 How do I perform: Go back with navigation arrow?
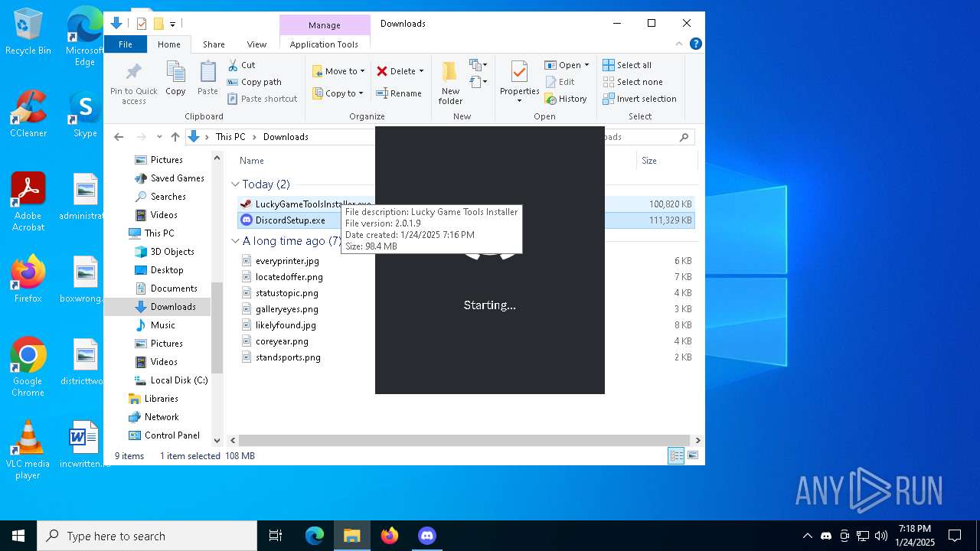(x=119, y=137)
